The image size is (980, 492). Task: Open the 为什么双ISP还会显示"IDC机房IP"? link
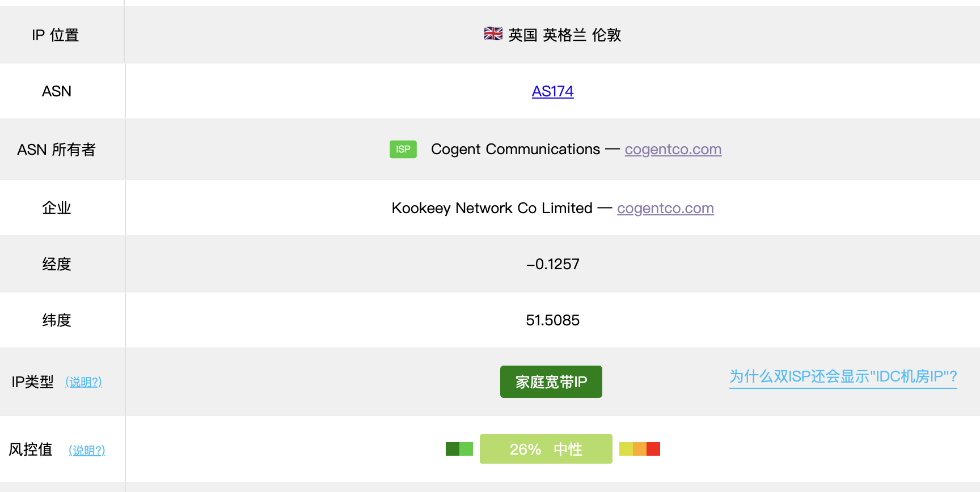[x=843, y=376]
